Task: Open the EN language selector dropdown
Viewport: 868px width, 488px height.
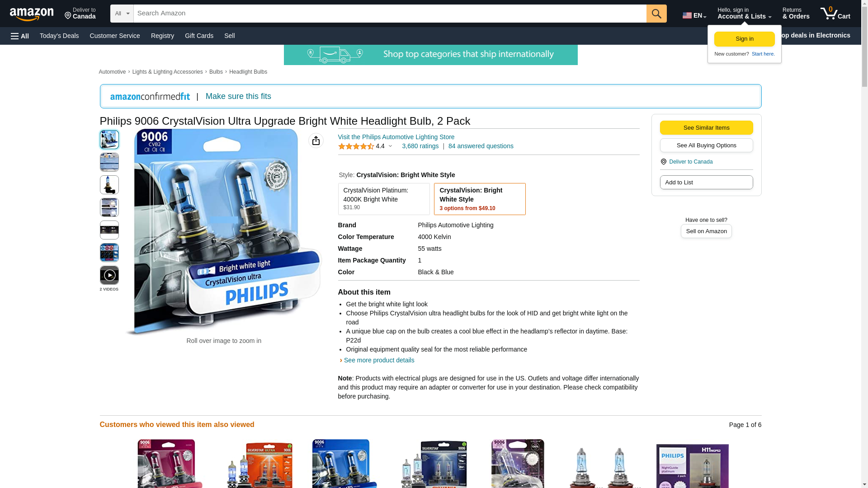Action: (694, 15)
